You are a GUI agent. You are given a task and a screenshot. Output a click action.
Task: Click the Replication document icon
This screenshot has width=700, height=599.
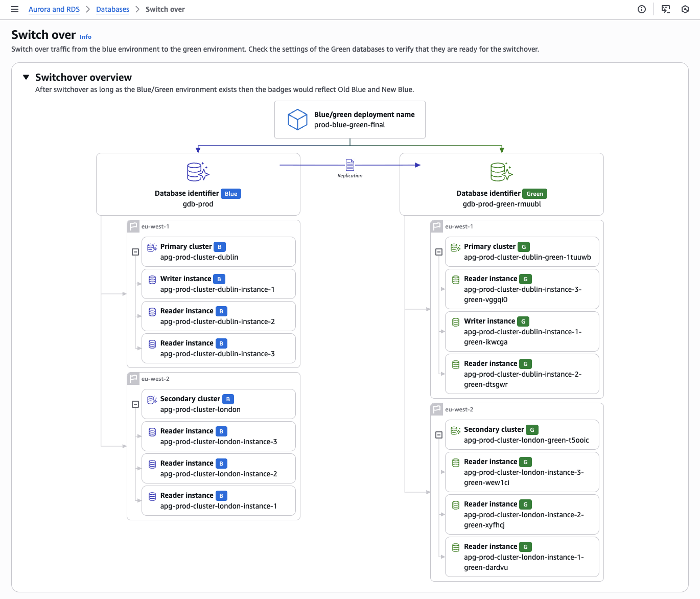[x=350, y=165]
